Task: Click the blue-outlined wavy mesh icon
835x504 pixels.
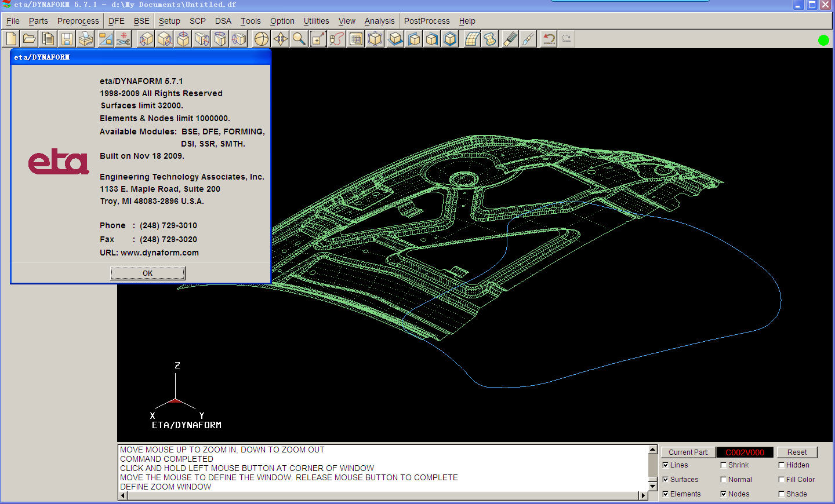Action: tap(491, 39)
